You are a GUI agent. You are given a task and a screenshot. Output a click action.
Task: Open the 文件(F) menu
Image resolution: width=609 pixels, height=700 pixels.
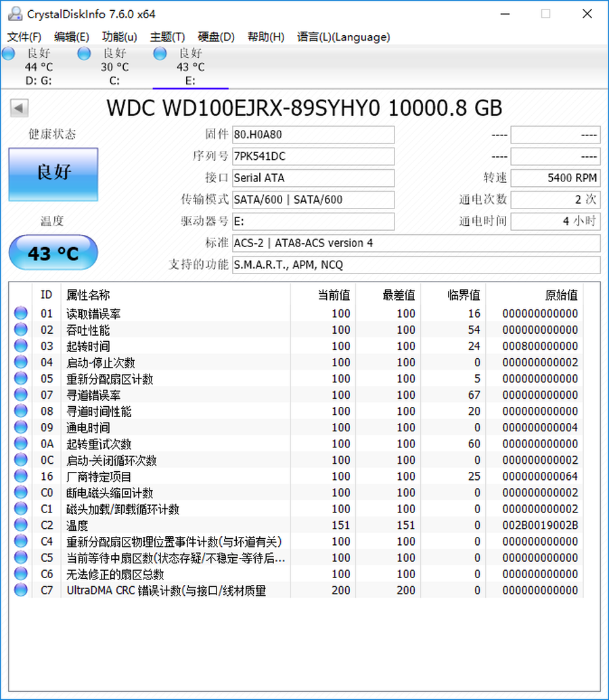[24, 37]
